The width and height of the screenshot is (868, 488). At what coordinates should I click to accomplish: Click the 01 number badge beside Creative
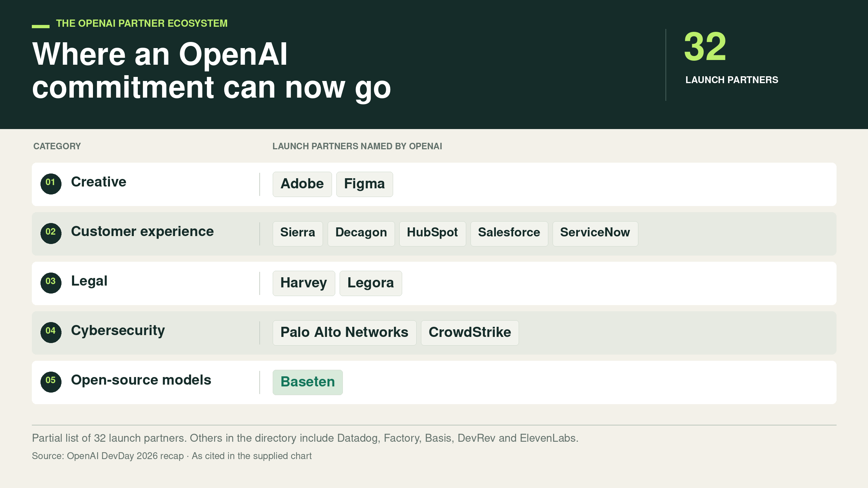pos(51,184)
